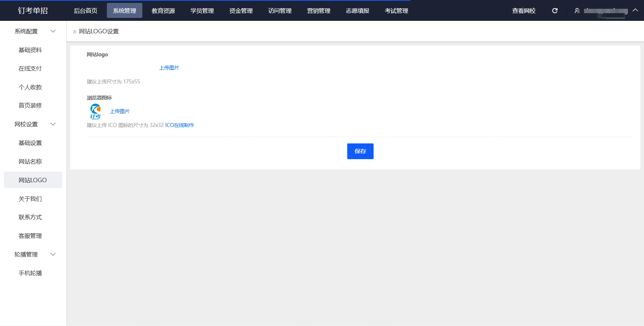
Task: Collapse the top-right header caret arrow
Action: click(635, 10)
